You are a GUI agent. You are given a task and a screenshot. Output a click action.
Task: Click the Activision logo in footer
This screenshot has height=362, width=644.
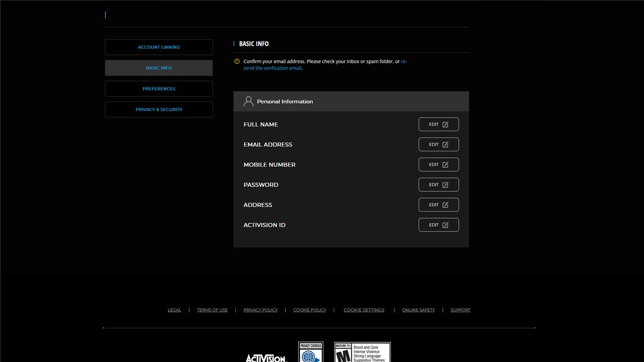(x=266, y=358)
